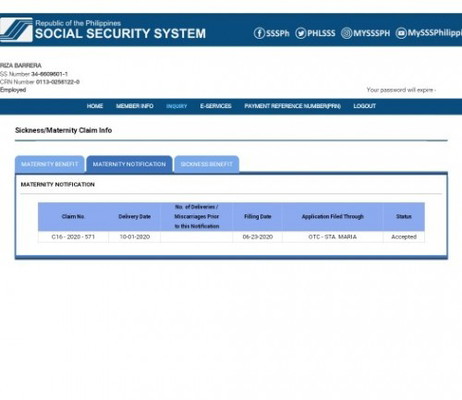Click the No. of Deliveries / Miscarriages header
The height and width of the screenshot is (400, 462).
click(197, 217)
